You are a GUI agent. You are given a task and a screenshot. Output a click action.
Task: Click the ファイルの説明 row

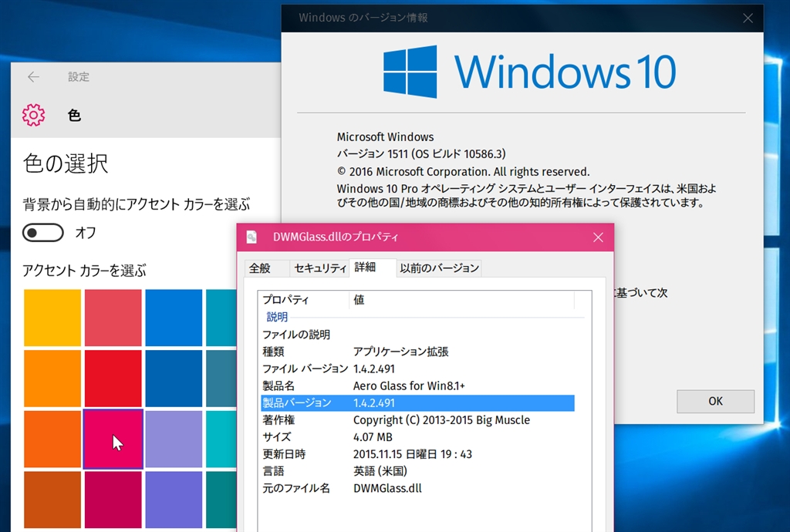click(417, 334)
